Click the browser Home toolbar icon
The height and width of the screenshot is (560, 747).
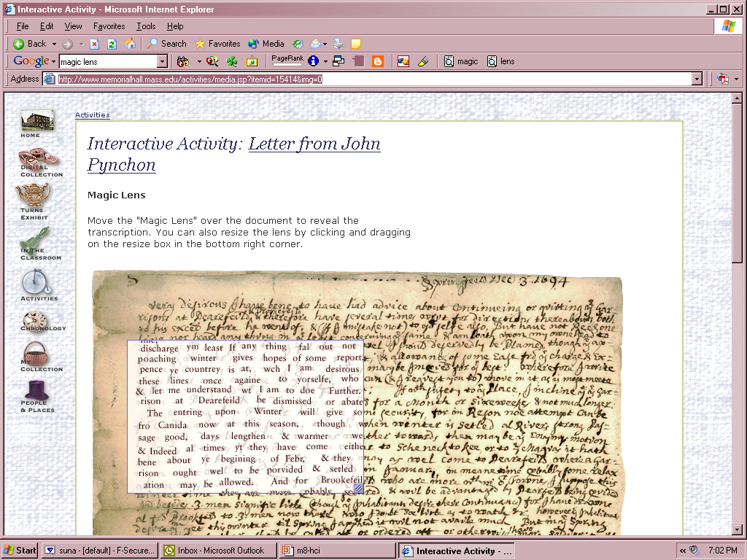[x=130, y=44]
